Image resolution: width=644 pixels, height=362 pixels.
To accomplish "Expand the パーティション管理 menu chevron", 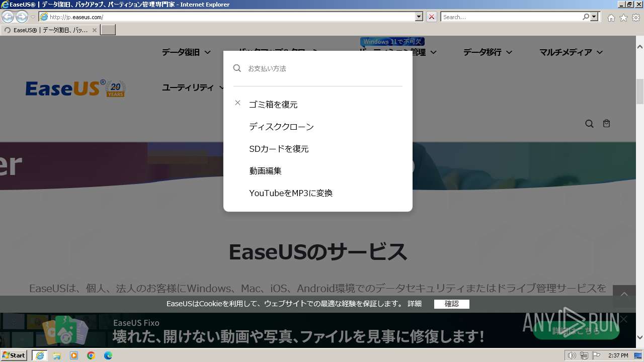I will (433, 52).
